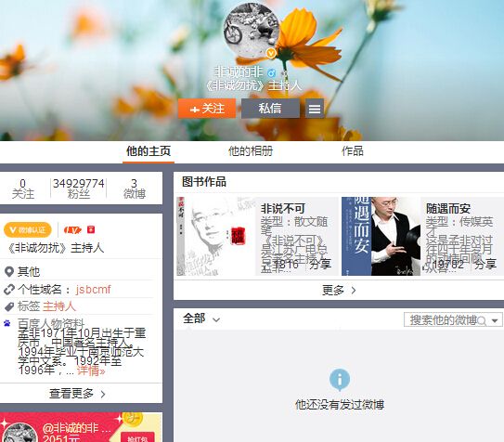Follow user with the 关注 button

click(207, 109)
